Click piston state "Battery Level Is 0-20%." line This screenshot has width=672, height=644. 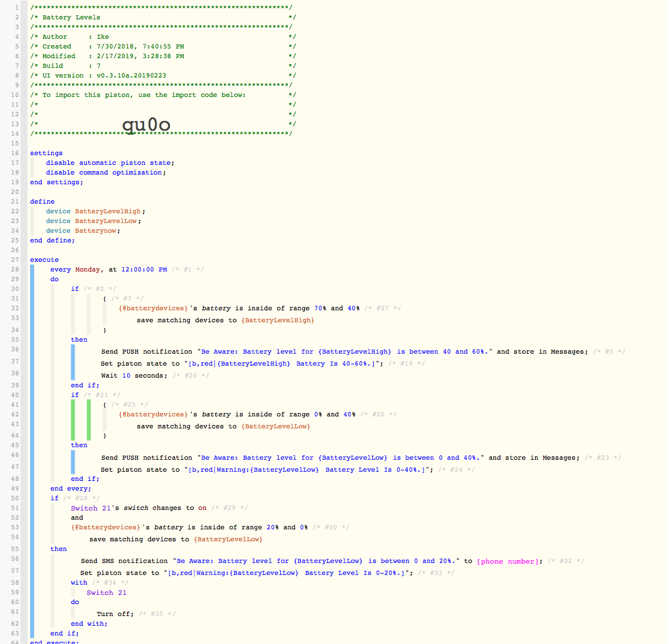point(246,573)
